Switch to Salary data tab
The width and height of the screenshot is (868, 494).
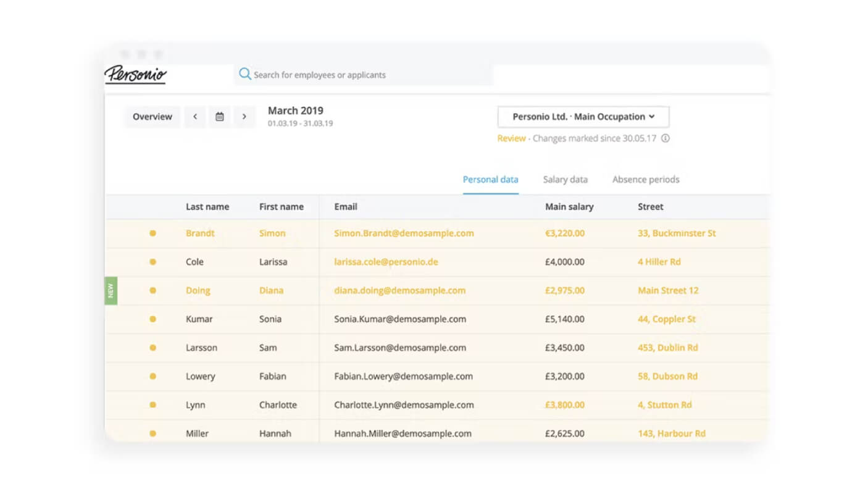coord(565,180)
